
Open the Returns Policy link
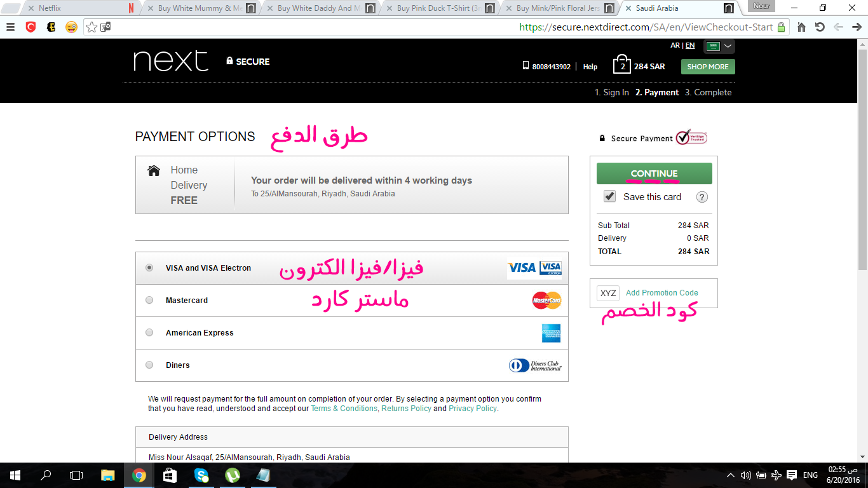point(406,409)
